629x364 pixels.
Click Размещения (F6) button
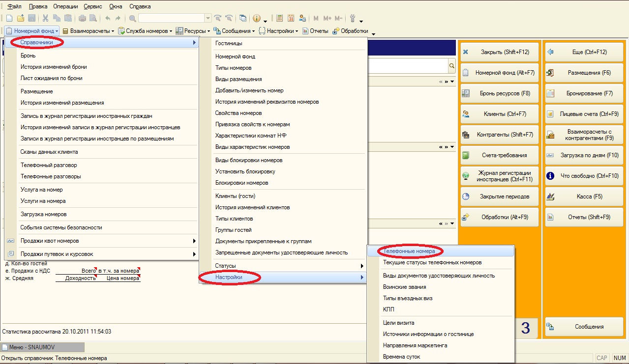[584, 73]
